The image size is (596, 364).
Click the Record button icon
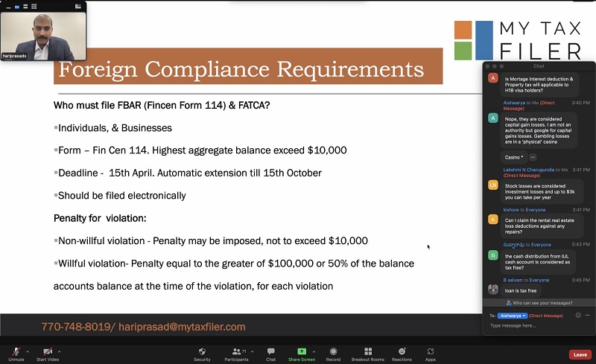(x=333, y=351)
